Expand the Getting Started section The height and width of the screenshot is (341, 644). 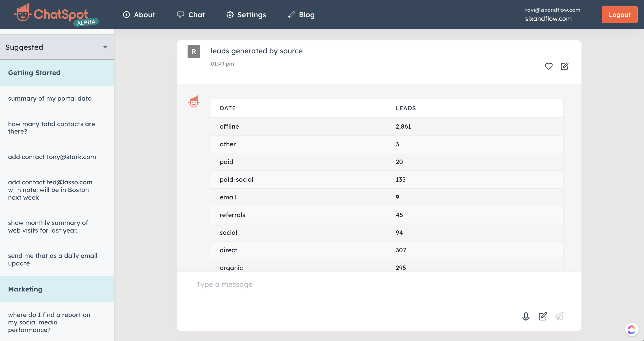point(34,72)
